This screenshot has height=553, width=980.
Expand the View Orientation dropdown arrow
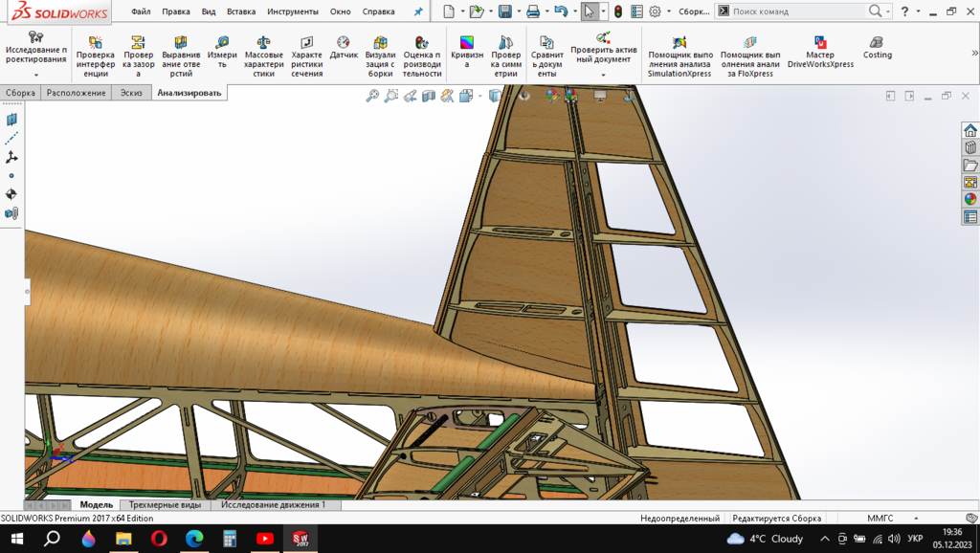pos(479,96)
